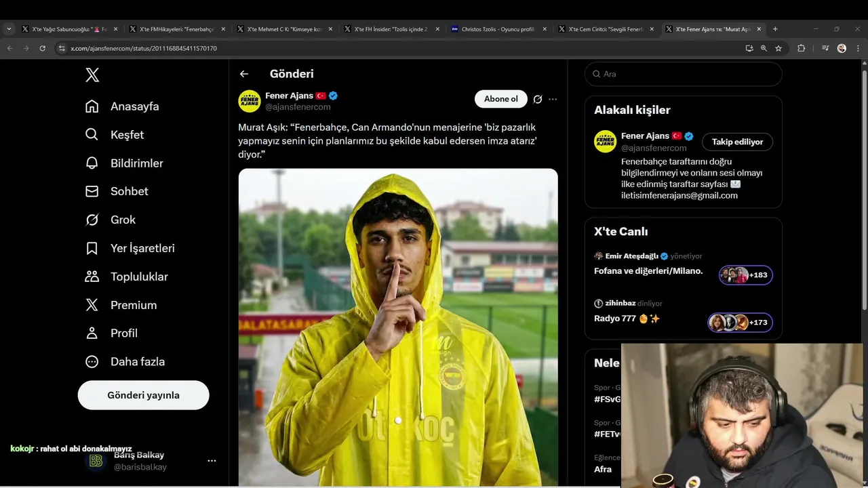Screen dimensions: 868x488
Task: Open Fener Ajans avatar on the post
Action: click(x=250, y=101)
